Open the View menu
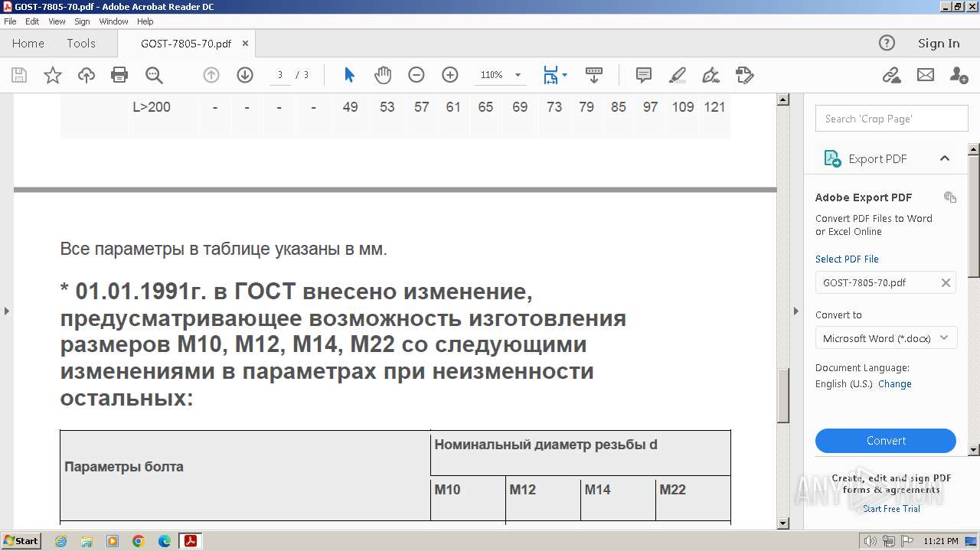This screenshot has width=980, height=551. pyautogui.click(x=57, y=21)
